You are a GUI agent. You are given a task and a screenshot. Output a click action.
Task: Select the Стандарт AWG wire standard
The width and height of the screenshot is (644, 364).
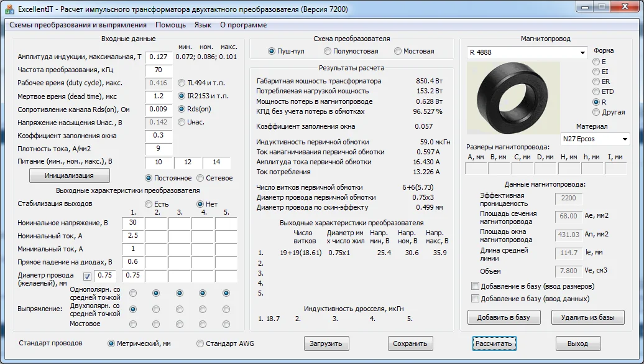click(x=200, y=343)
